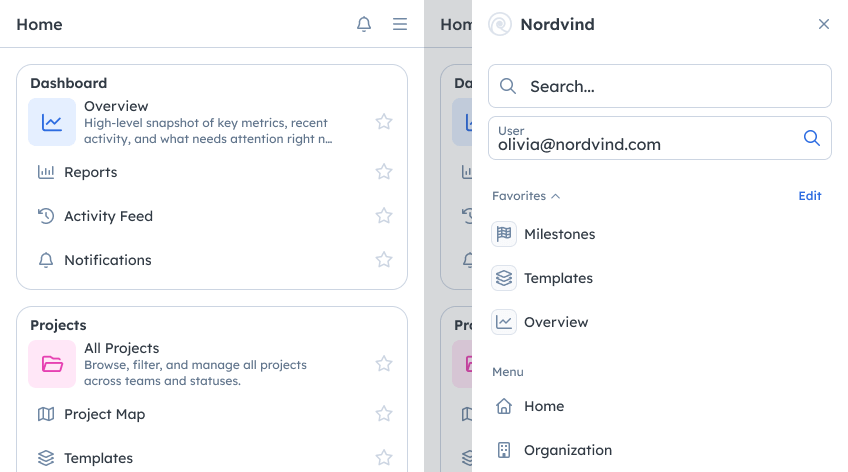The height and width of the screenshot is (472, 848).
Task: Click the Overview chart icon in Dashboard
Action: pyautogui.click(x=52, y=122)
